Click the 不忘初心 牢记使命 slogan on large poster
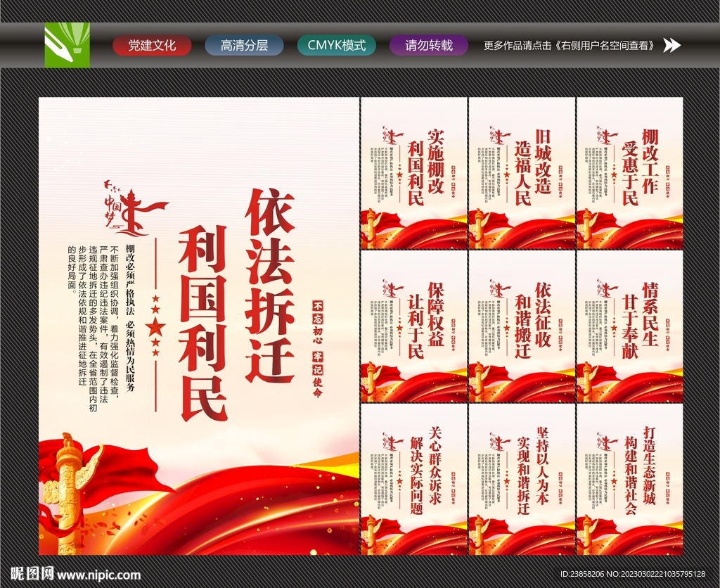The height and width of the screenshot is (588, 720). click(x=317, y=349)
